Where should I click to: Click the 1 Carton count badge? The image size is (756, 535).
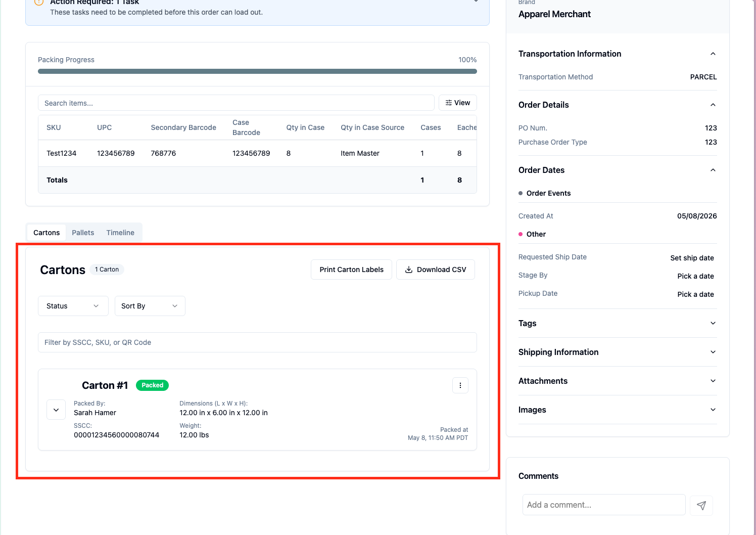pos(107,270)
